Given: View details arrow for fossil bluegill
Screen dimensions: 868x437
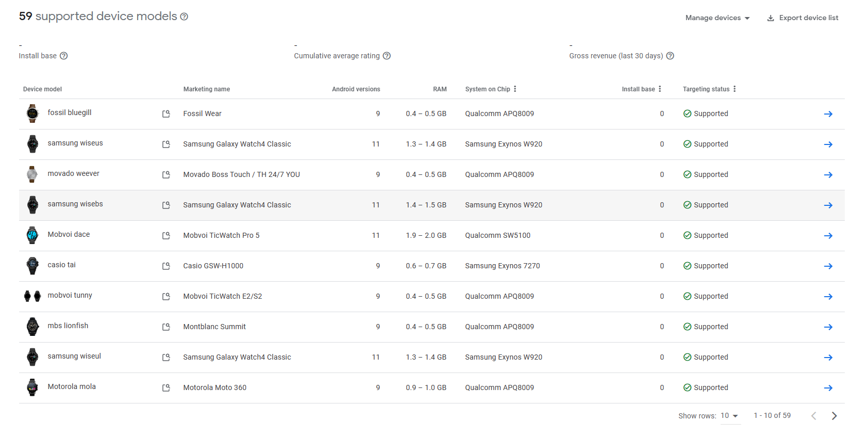Looking at the screenshot, I should (x=828, y=114).
